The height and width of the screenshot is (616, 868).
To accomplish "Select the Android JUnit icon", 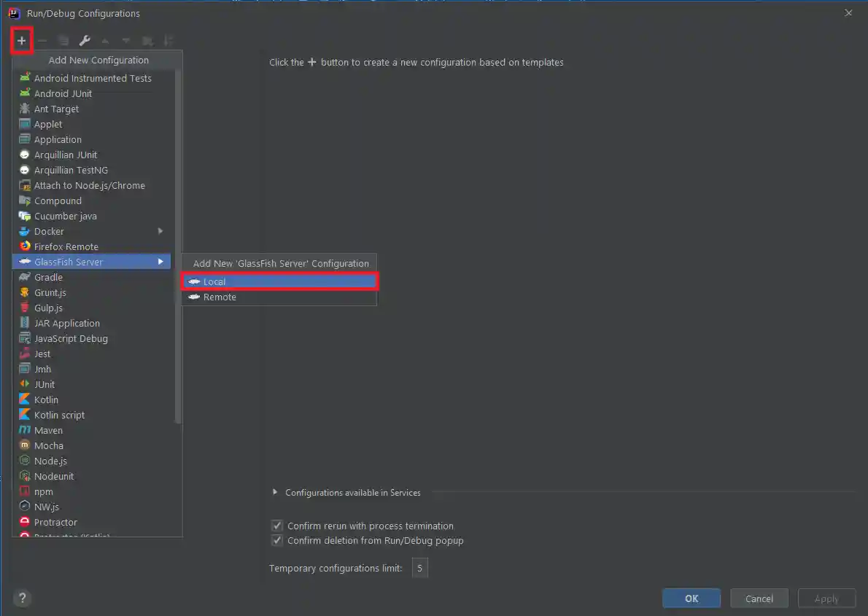I will tap(25, 93).
